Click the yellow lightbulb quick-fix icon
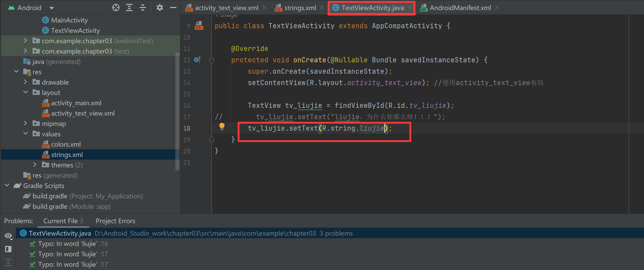 coord(222,127)
